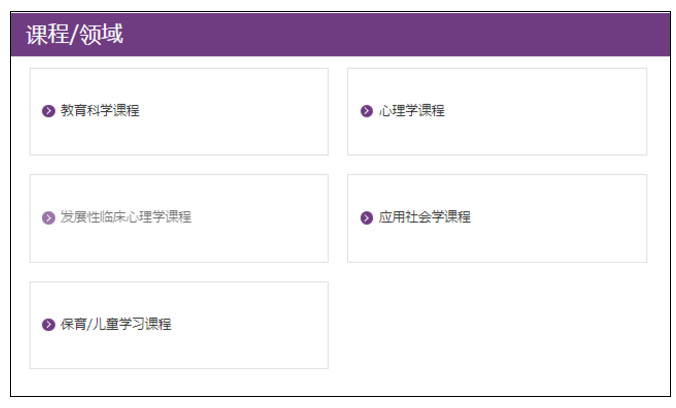This screenshot has width=676, height=408.
Task: Click the word 课程 in the header title
Action: [x=47, y=34]
